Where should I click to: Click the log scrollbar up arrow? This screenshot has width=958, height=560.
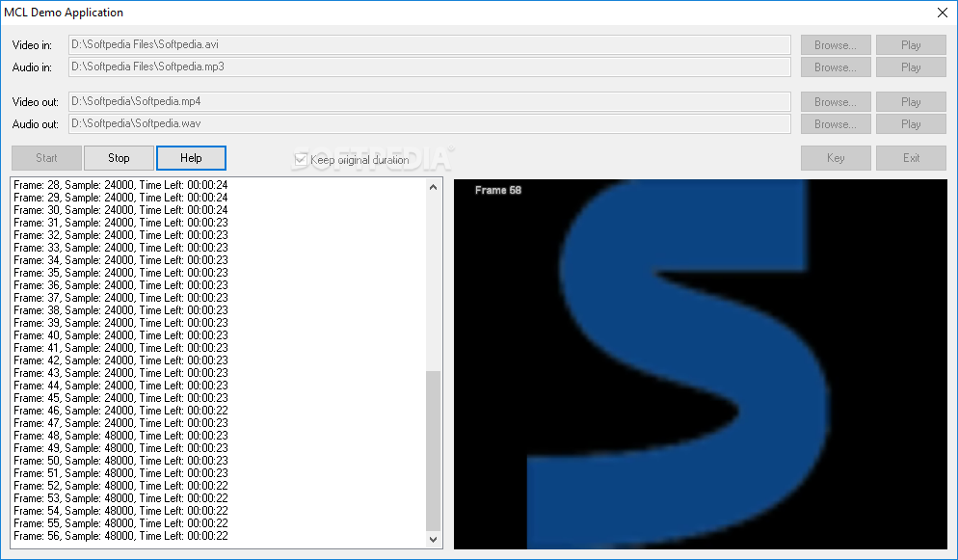tap(433, 188)
